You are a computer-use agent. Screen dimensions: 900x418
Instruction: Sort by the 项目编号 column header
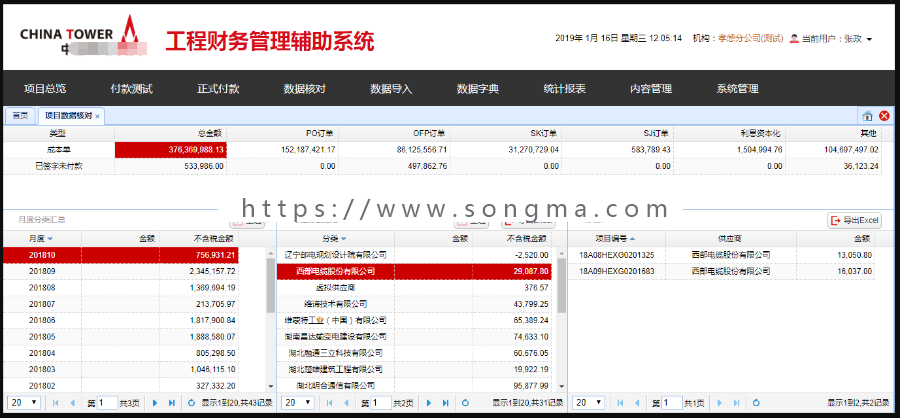tap(616, 238)
